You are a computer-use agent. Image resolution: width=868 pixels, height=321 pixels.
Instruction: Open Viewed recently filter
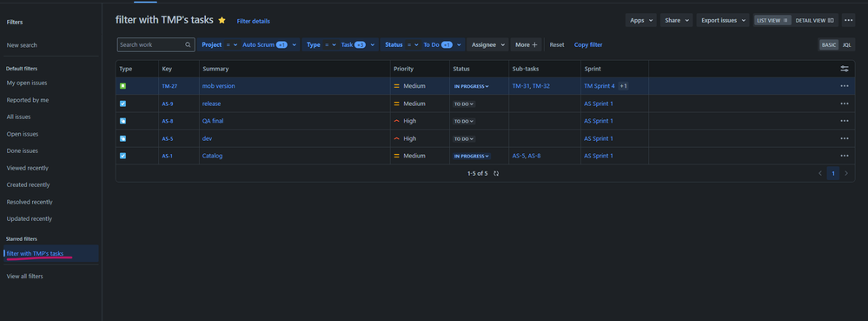point(28,168)
